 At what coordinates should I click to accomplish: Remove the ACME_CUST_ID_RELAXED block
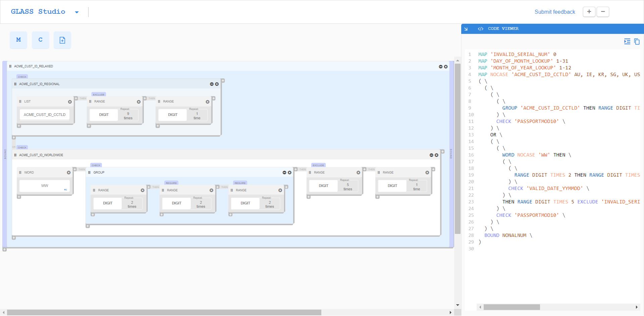point(446,67)
